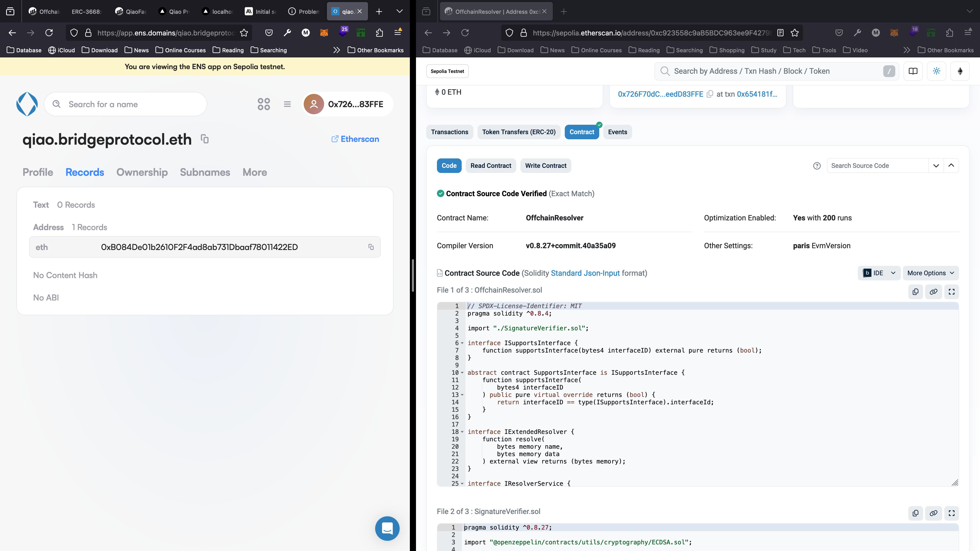Image resolution: width=980 pixels, height=551 pixels.
Task: Open the Write Contract section
Action: click(546, 166)
